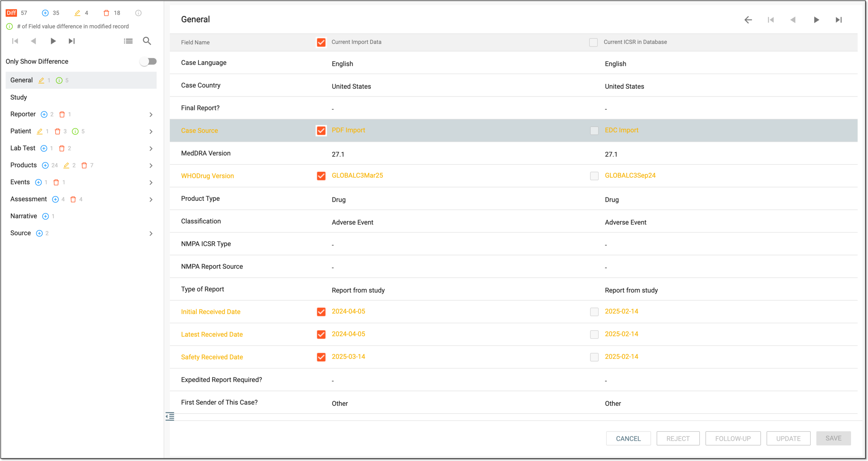Click the plus icon in the Narrative row

[45, 216]
